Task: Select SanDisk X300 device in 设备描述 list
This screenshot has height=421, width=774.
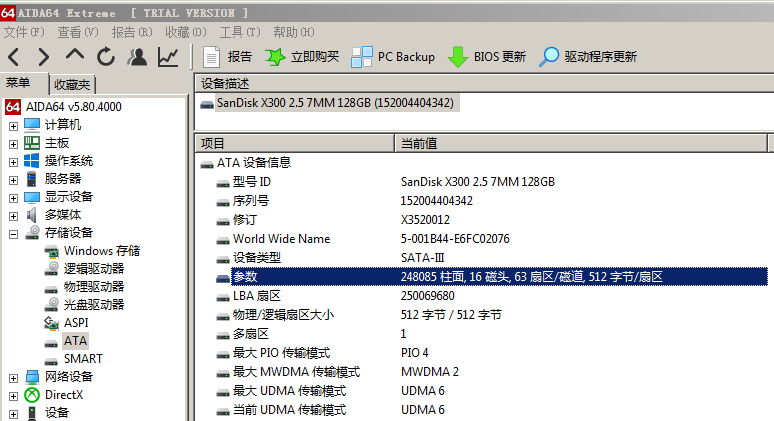Action: tap(335, 103)
